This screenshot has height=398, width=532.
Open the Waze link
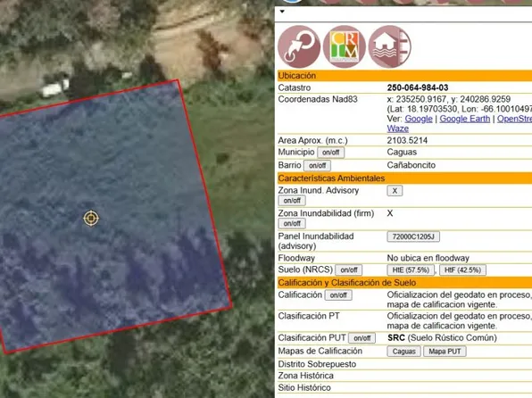pos(397,129)
